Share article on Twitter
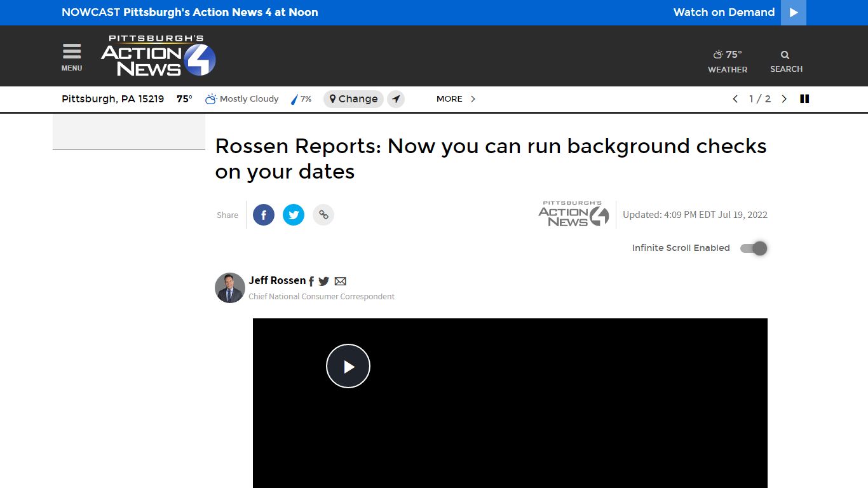The image size is (868, 488). [294, 215]
